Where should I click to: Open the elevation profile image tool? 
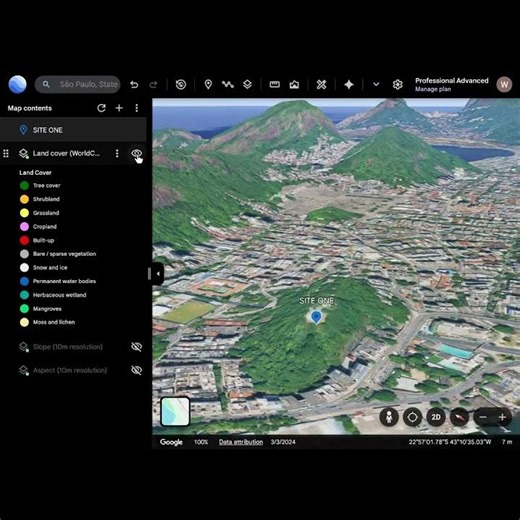[x=294, y=84]
